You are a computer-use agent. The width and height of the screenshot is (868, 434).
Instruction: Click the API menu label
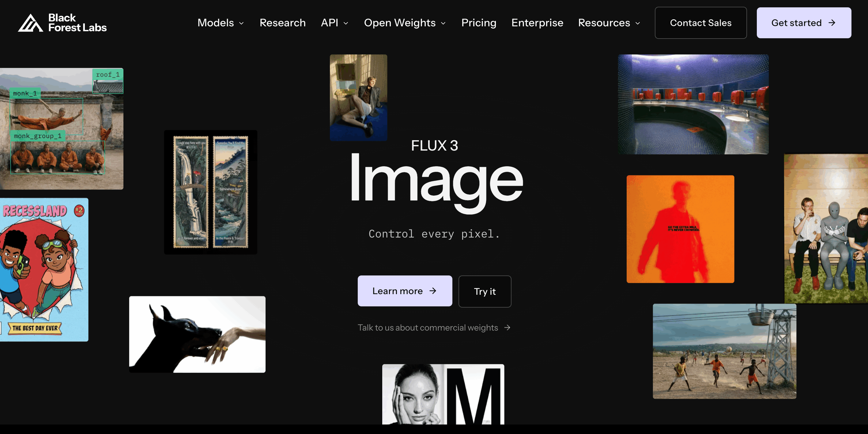[x=329, y=23]
